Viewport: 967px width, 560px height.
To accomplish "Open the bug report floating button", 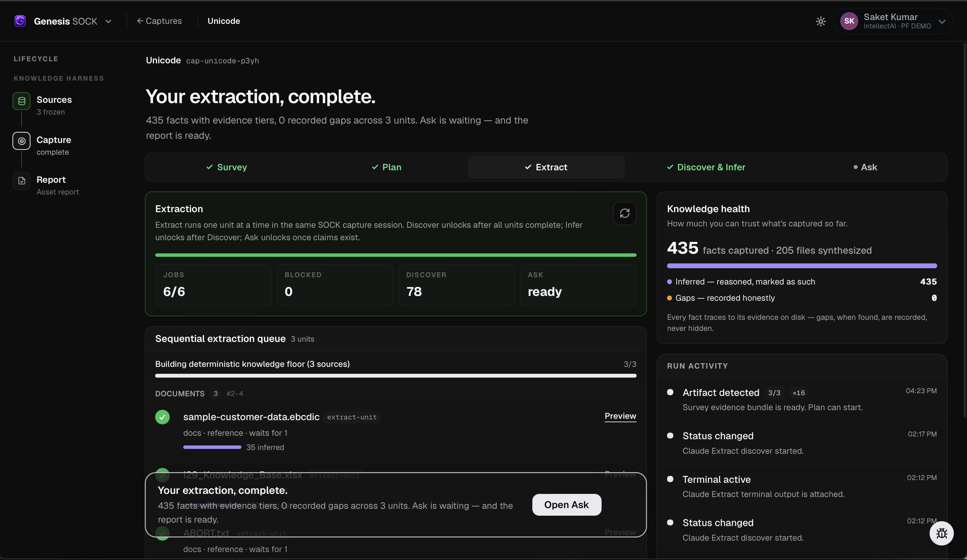I will pos(941,533).
